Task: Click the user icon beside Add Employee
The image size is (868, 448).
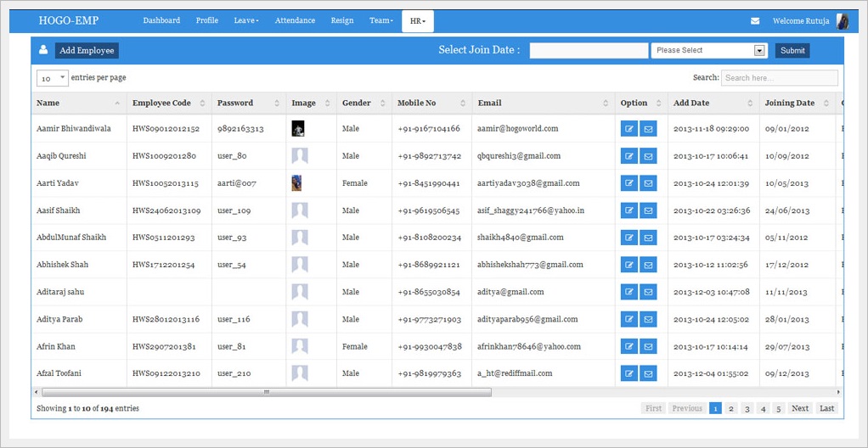Action: pyautogui.click(x=43, y=50)
